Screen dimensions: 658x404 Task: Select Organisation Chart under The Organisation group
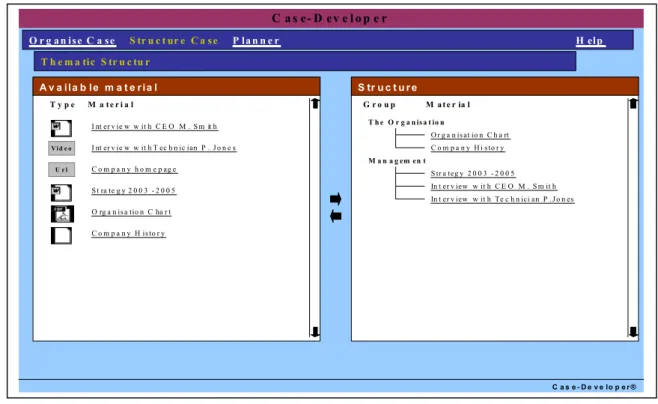(x=470, y=135)
